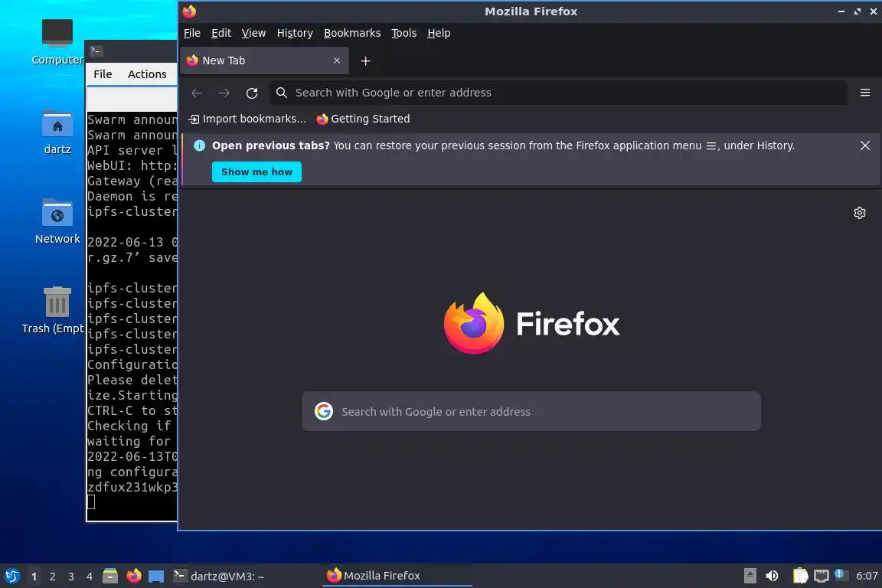The height and width of the screenshot is (588, 882).
Task: Open the new tab personalize gear icon
Action: click(x=859, y=213)
